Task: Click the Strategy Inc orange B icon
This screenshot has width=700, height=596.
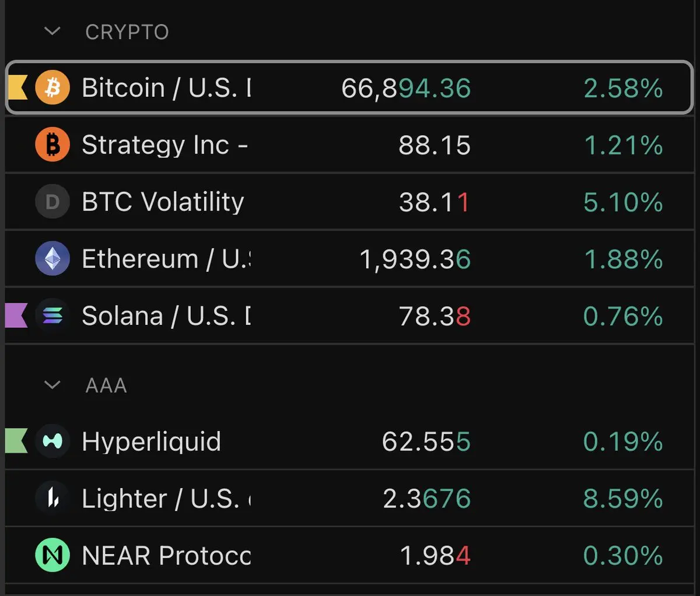Action: (x=52, y=145)
